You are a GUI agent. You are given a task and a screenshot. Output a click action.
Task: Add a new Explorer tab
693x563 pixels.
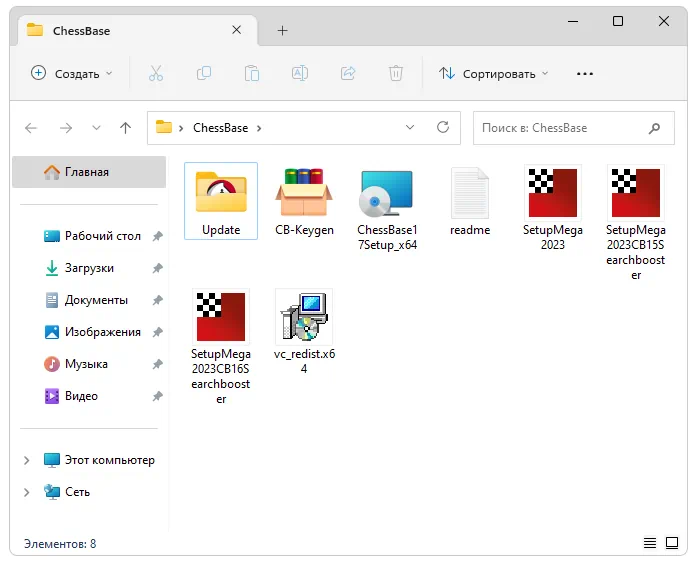282,30
